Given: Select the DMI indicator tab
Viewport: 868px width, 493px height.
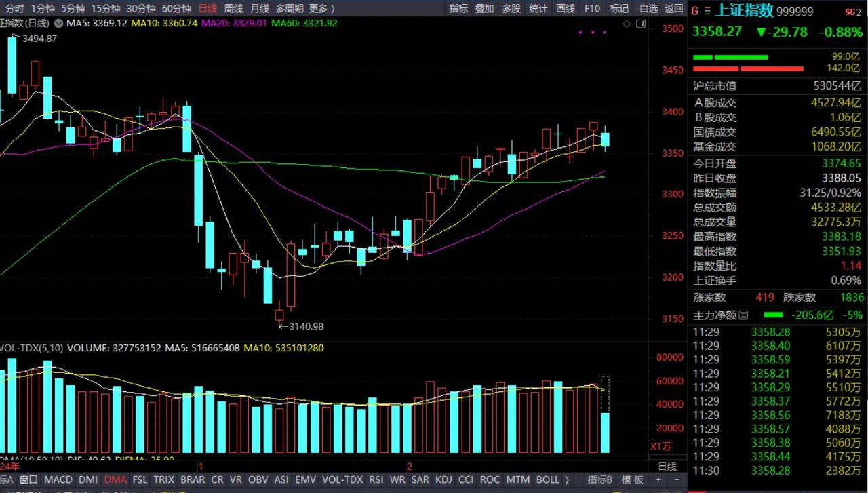Looking at the screenshot, I should 88,479.
